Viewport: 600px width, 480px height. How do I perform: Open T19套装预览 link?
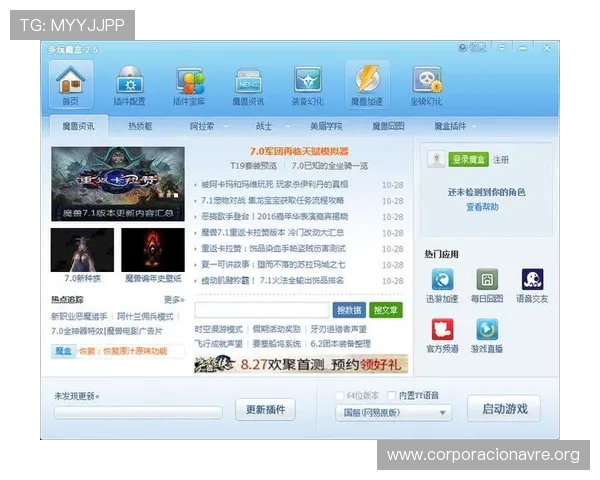(x=253, y=166)
